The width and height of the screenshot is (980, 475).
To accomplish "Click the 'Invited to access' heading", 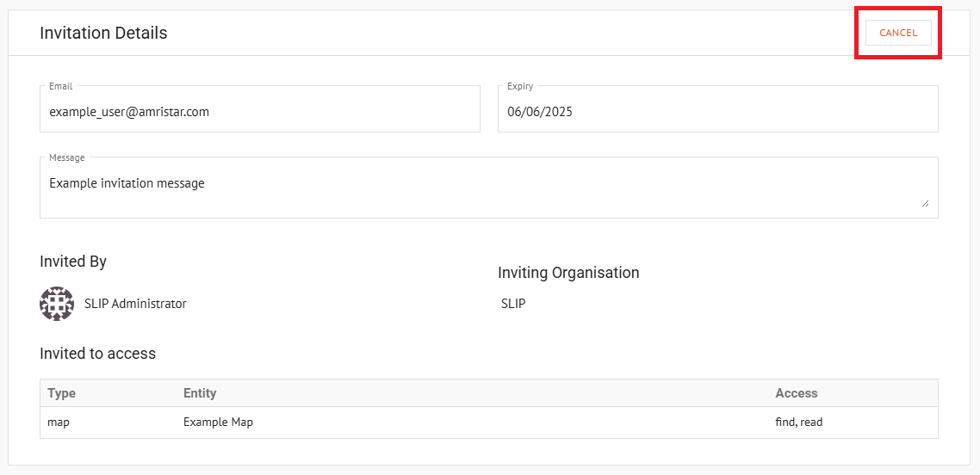I will [97, 354].
